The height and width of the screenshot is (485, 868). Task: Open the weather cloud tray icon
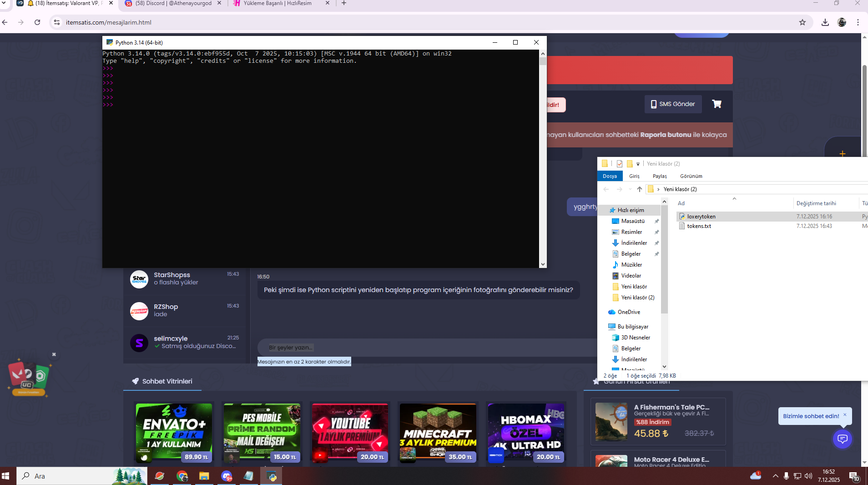[x=756, y=476]
